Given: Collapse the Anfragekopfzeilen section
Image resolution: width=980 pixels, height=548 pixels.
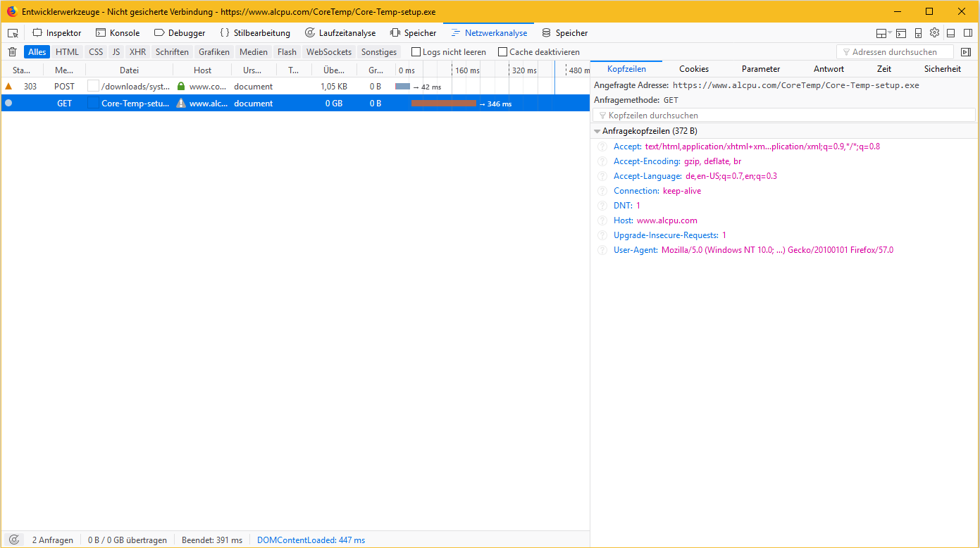Looking at the screenshot, I should pyautogui.click(x=597, y=131).
